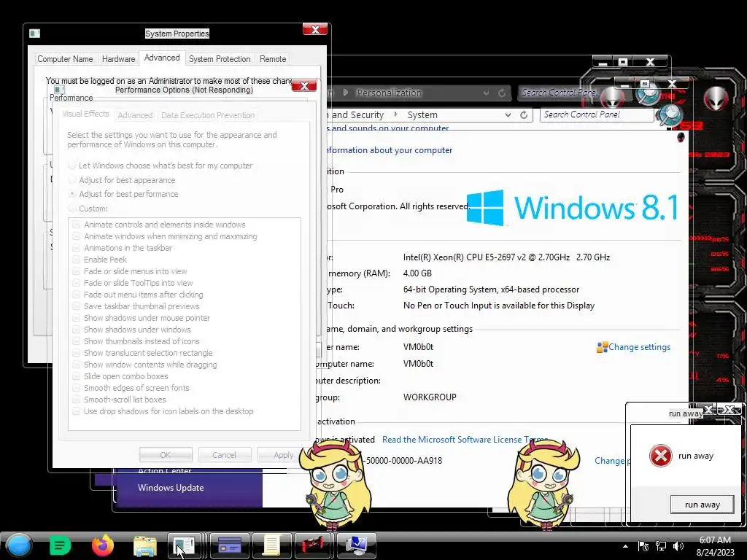Check Show shadows under mouse pointer

[x=76, y=318]
